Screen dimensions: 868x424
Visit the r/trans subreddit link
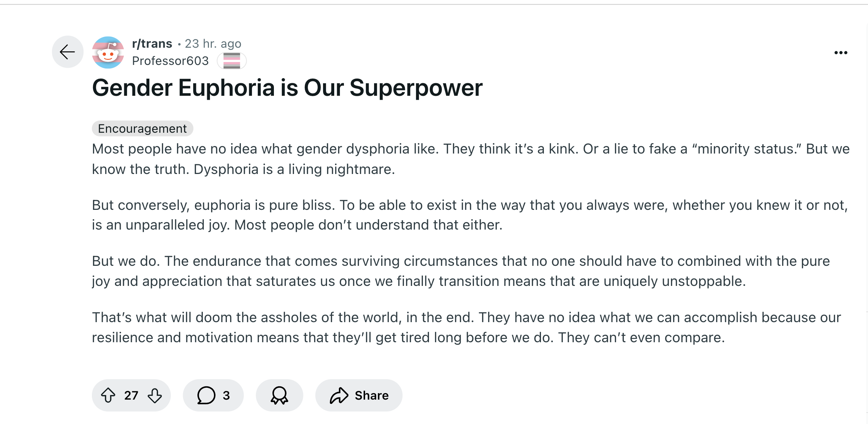pyautogui.click(x=152, y=43)
